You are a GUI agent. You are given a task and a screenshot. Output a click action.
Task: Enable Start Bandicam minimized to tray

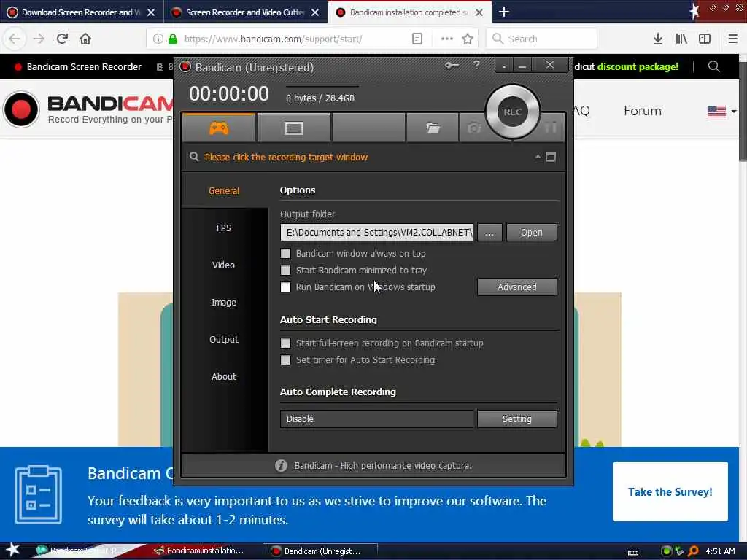point(285,270)
